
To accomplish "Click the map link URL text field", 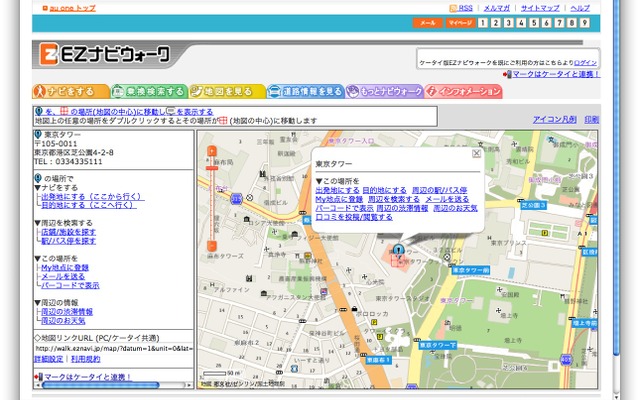I will (x=113, y=349).
